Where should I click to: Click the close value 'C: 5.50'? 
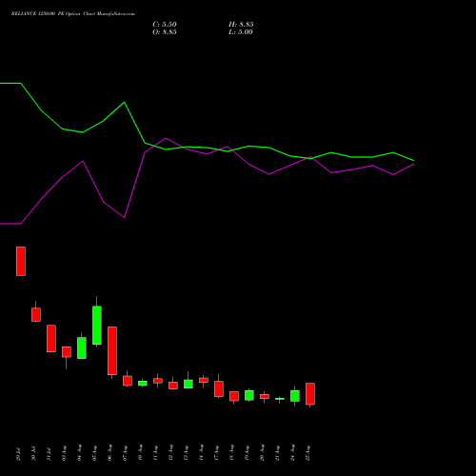165,25
